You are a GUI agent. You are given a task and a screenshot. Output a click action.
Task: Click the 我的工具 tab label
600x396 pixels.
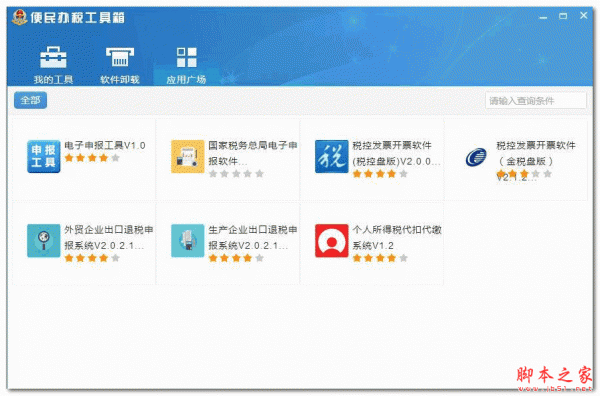click(53, 80)
